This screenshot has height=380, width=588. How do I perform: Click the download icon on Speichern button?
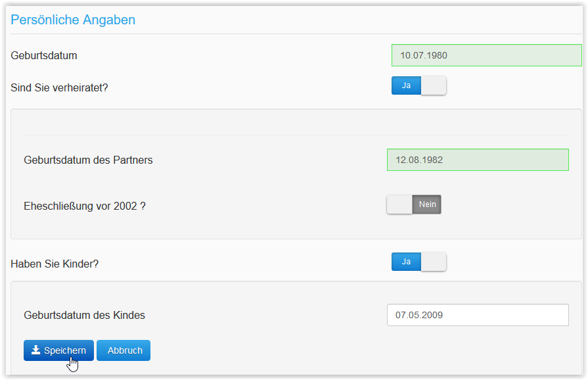click(x=36, y=350)
